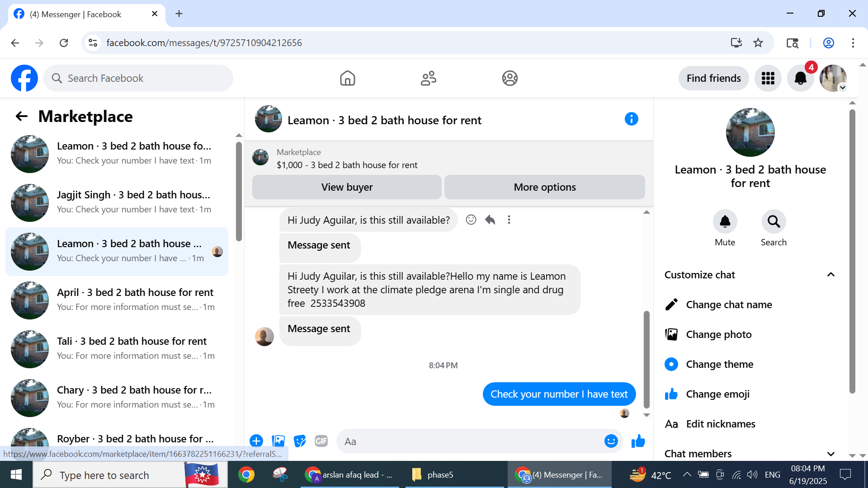Image resolution: width=868 pixels, height=488 pixels.
Task: Open more options for 'still available' message
Action: click(x=509, y=220)
